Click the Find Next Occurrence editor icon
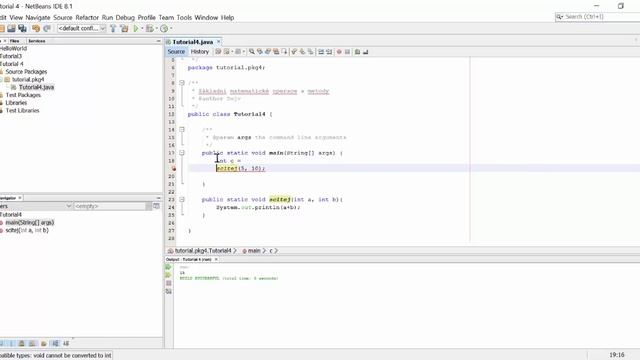This screenshot has width=640, height=360. 268,51
